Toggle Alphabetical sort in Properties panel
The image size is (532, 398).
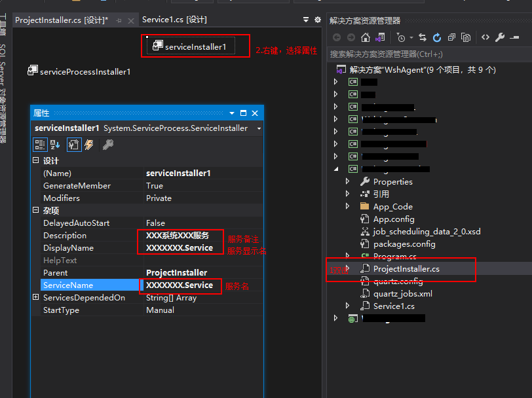pos(55,145)
